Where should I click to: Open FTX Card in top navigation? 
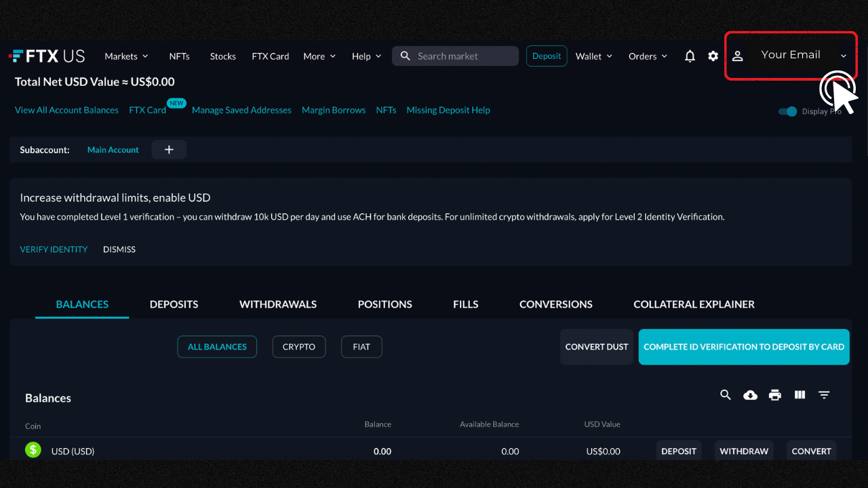[x=271, y=56]
